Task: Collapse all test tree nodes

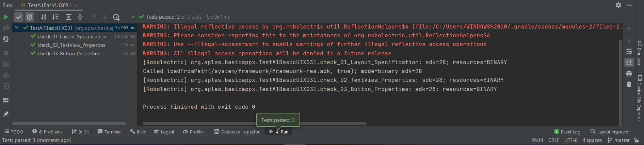Action: tap(80, 17)
